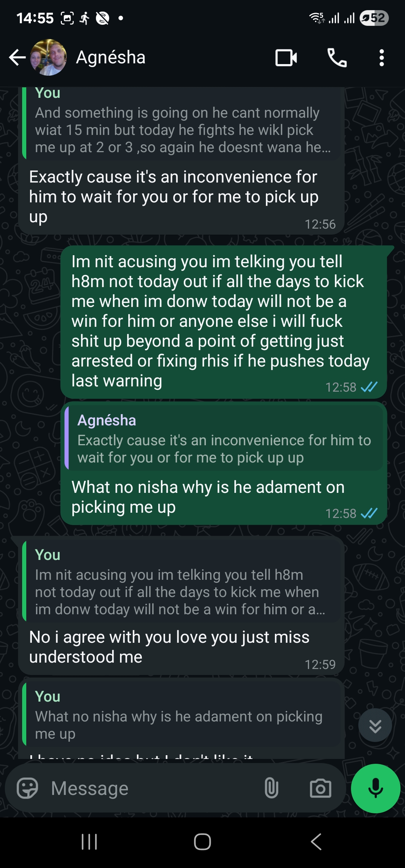Tap the paperclip attach icon
The image size is (405, 868).
click(271, 788)
